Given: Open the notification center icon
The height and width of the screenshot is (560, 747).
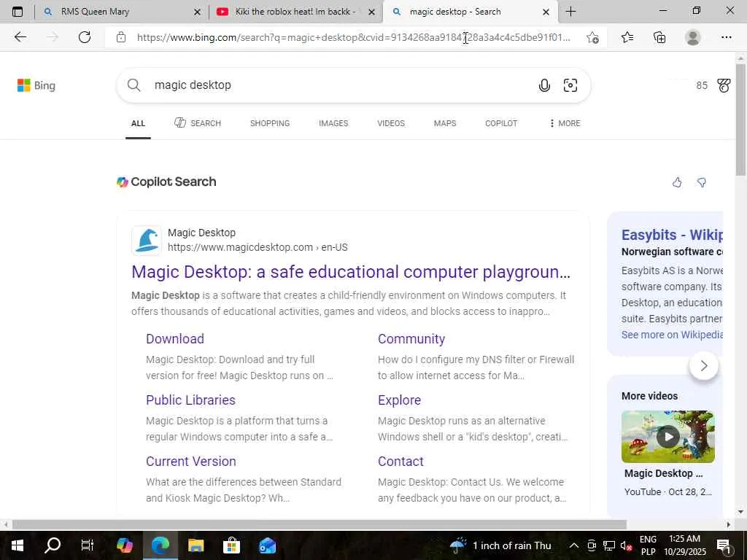Looking at the screenshot, I should click(x=724, y=545).
